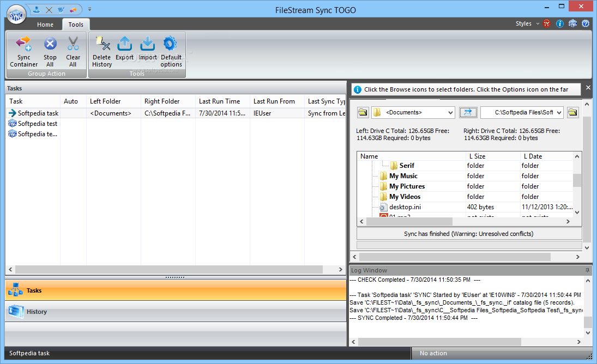Click the Log Window vertical scroll down arrow

[588, 333]
